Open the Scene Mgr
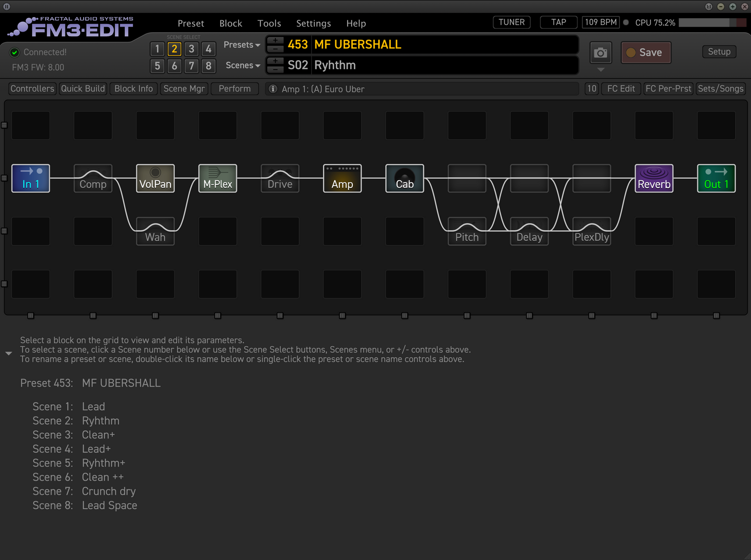This screenshot has width=751, height=560. click(184, 89)
